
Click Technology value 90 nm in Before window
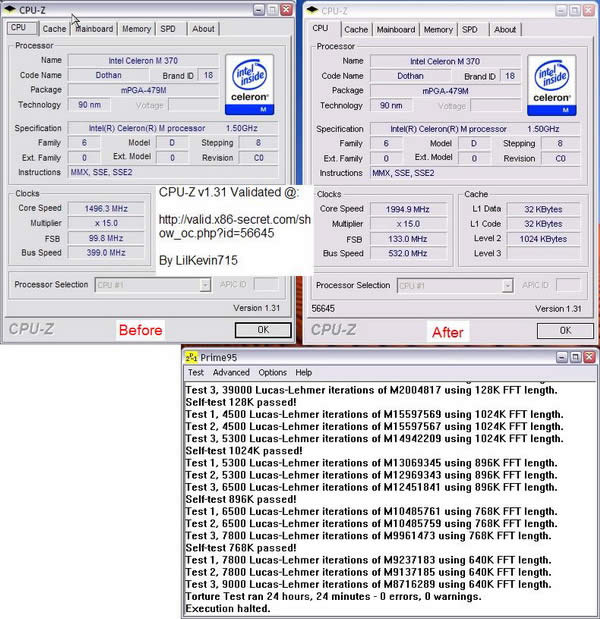click(89, 105)
